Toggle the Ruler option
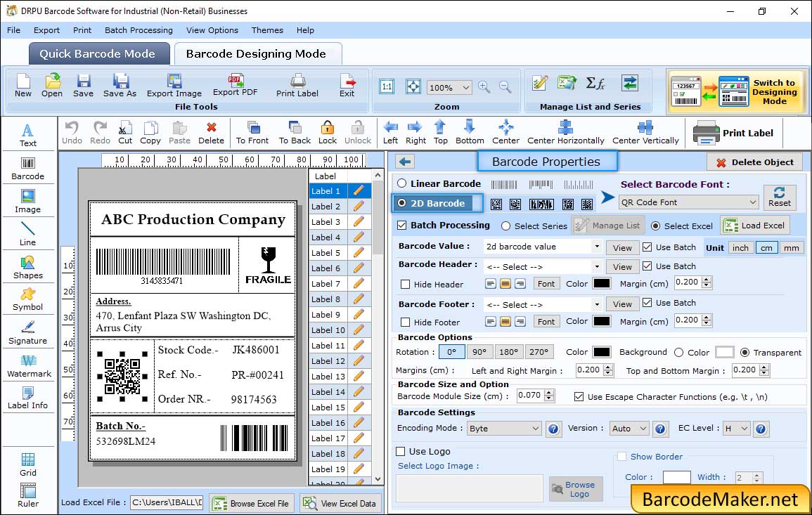 pyautogui.click(x=28, y=496)
